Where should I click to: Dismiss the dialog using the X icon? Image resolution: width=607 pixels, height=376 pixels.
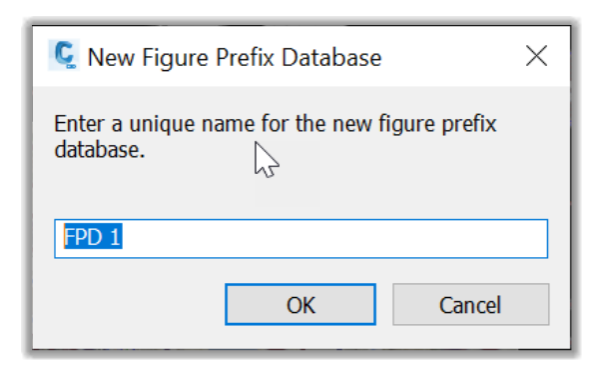[536, 56]
